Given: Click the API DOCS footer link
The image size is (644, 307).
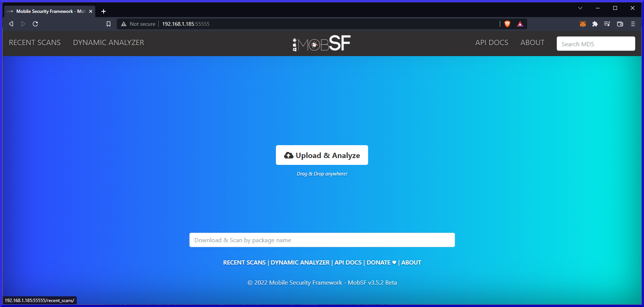Looking at the screenshot, I should point(348,262).
